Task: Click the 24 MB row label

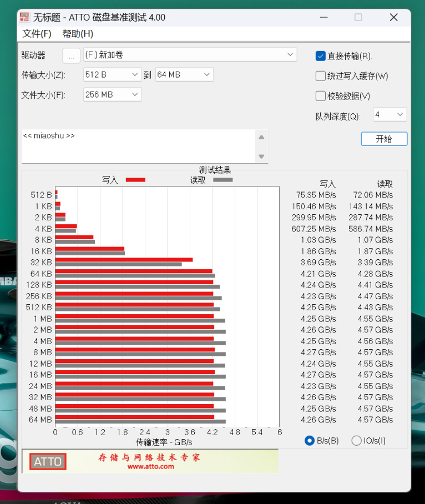Action: pos(41,386)
